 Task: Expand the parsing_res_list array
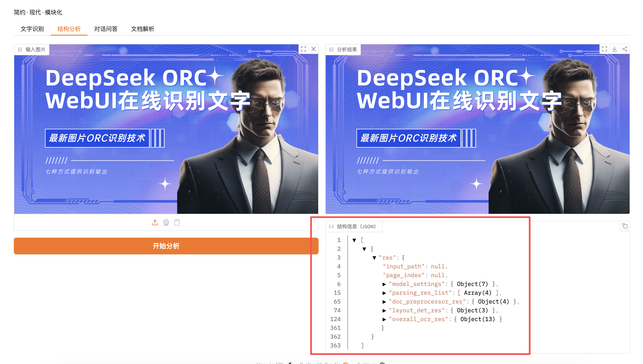[384, 293]
